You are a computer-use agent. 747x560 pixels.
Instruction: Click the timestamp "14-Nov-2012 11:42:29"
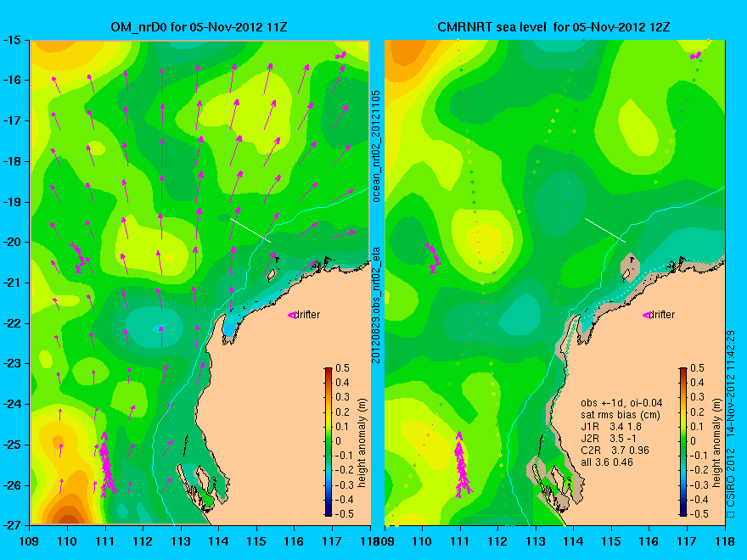(731, 384)
